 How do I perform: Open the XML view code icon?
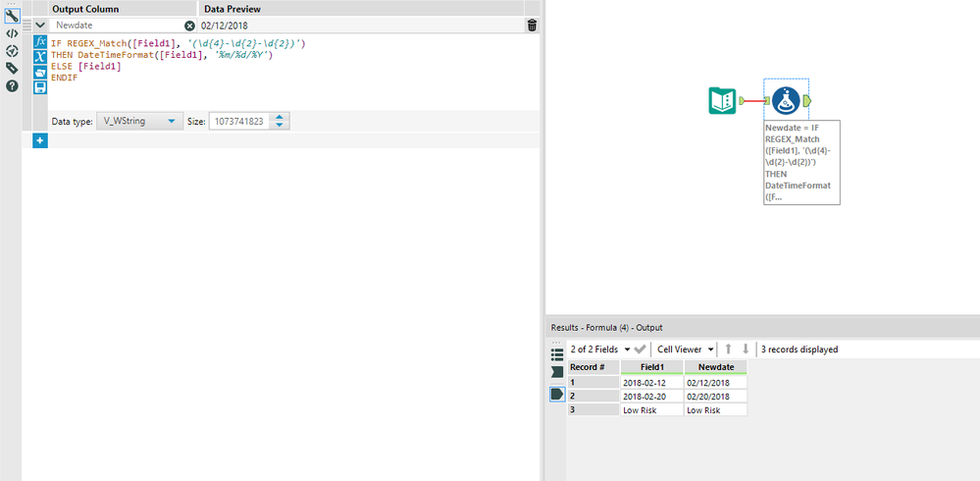[12, 33]
